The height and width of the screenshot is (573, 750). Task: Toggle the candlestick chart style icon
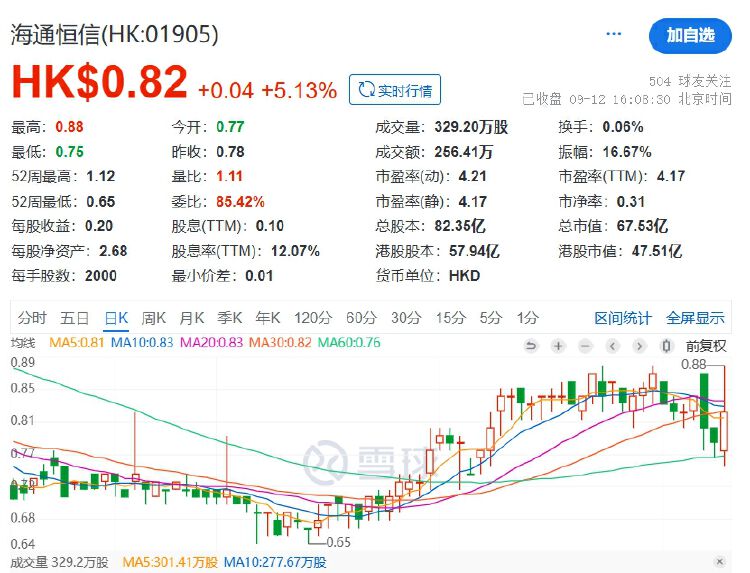(666, 345)
